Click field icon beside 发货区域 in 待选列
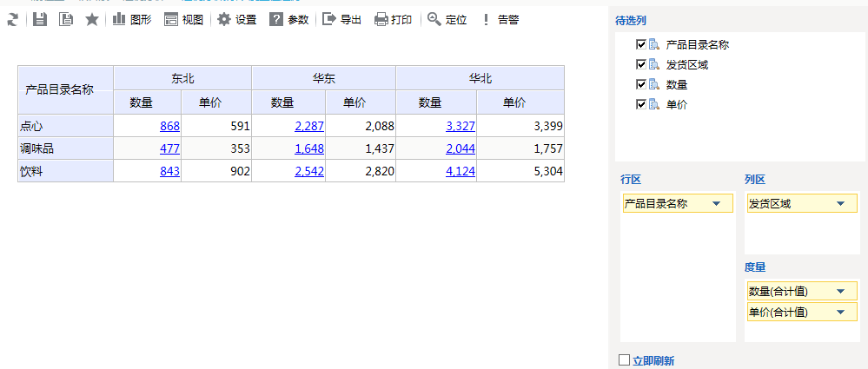 pos(654,65)
